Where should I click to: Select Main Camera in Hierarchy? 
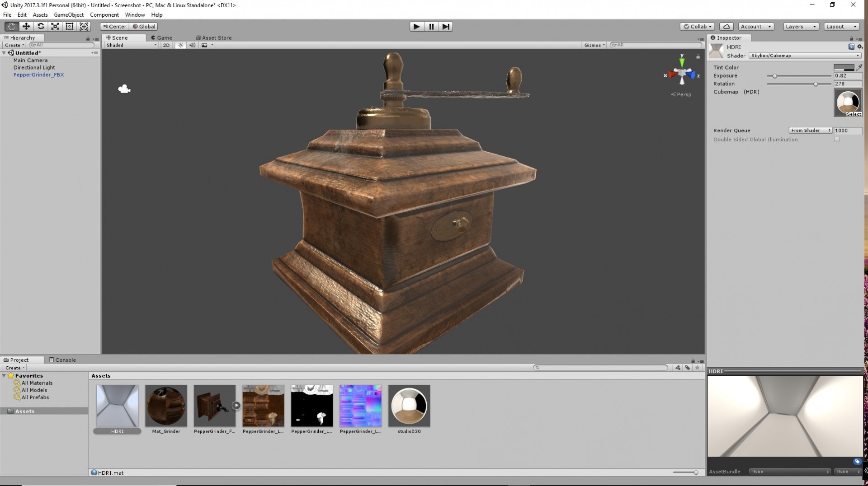click(x=30, y=61)
